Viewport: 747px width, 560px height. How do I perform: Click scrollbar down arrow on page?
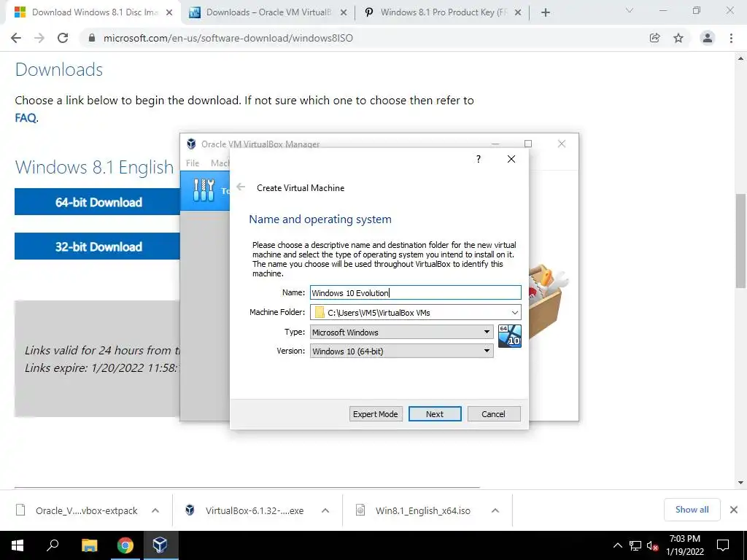(x=740, y=483)
